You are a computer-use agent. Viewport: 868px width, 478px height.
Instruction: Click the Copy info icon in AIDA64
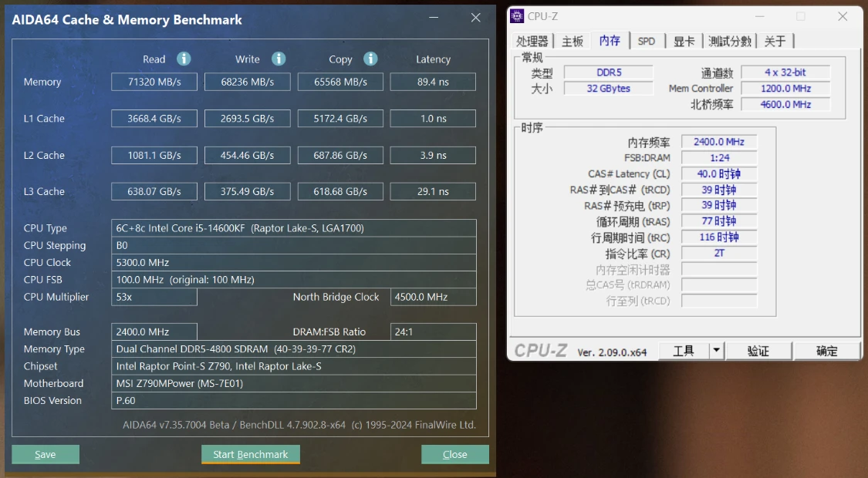click(370, 59)
